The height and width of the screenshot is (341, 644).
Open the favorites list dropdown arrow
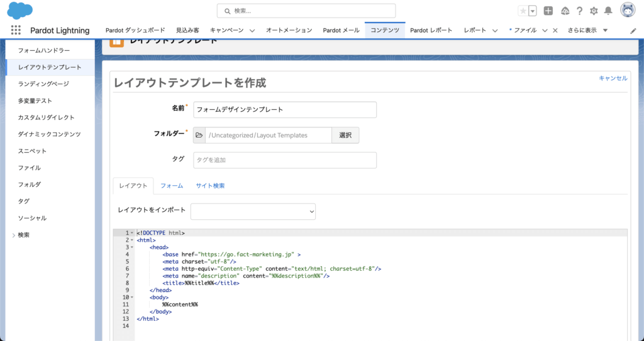[533, 11]
